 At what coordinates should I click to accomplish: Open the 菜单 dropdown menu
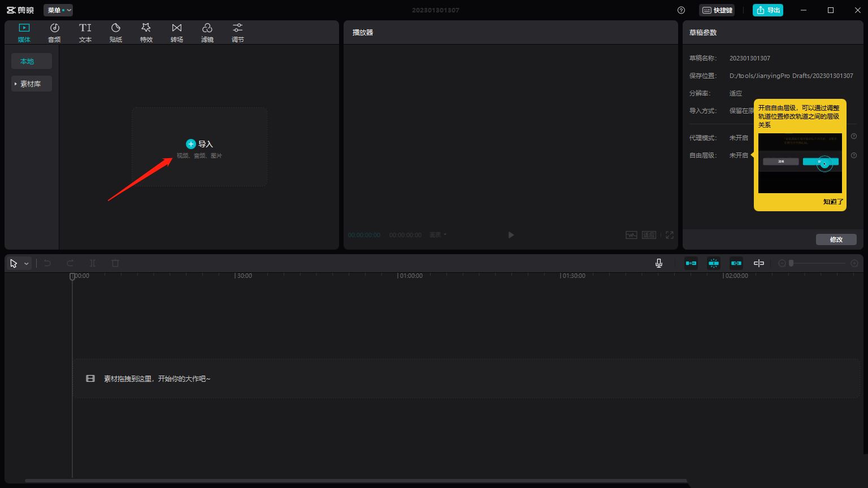point(58,10)
